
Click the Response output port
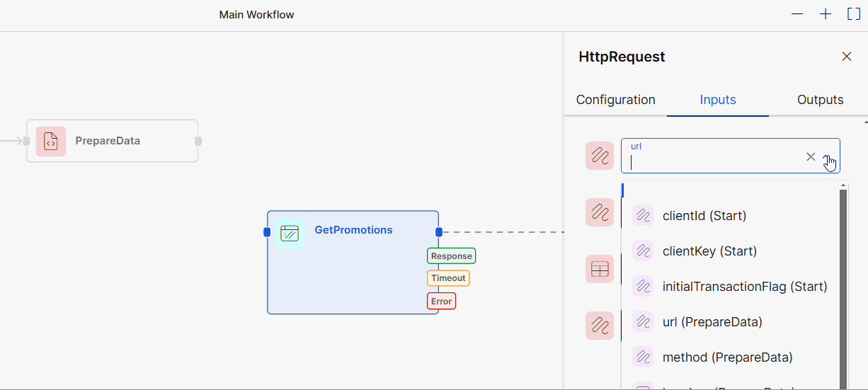[451, 256]
